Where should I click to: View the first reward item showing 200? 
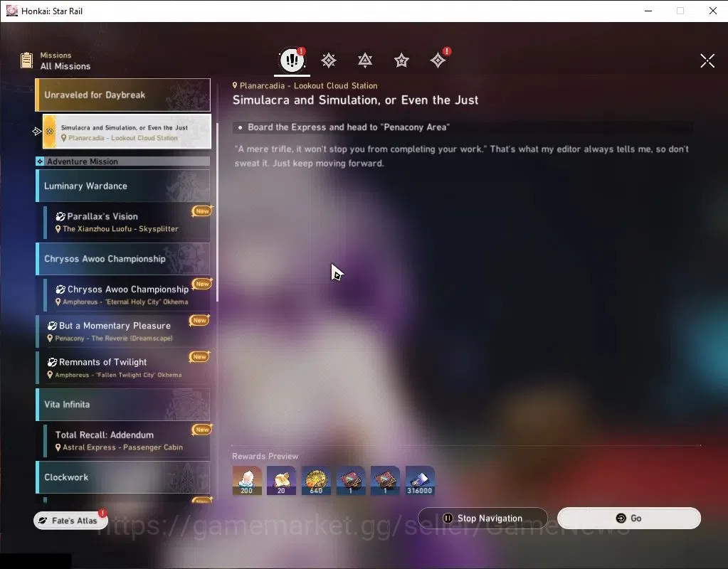[247, 480]
